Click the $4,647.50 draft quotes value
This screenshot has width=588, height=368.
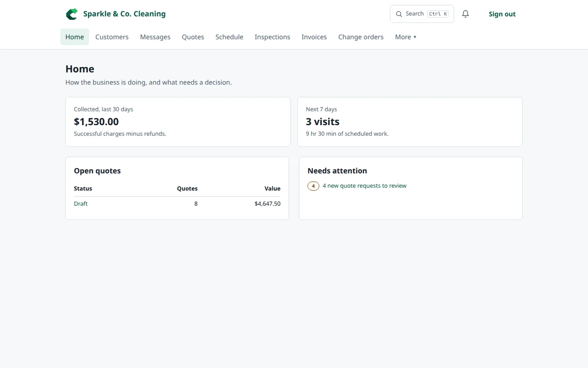coord(268,204)
